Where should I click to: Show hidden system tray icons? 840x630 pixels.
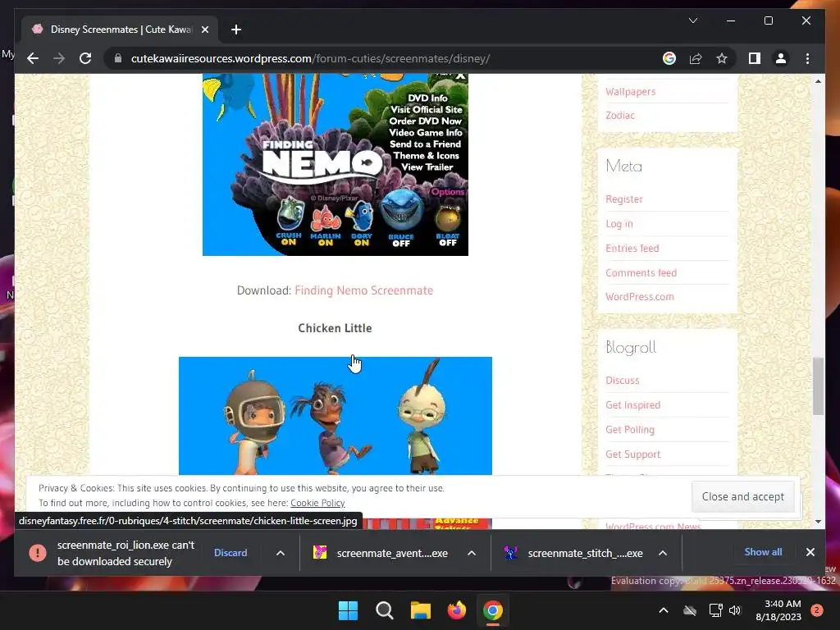click(x=663, y=610)
